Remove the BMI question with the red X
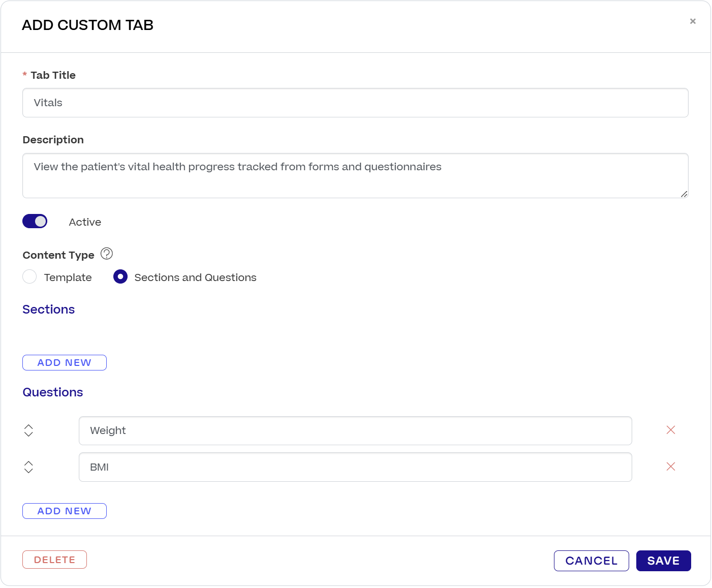Viewport: 712px width, 588px height. pos(671,467)
